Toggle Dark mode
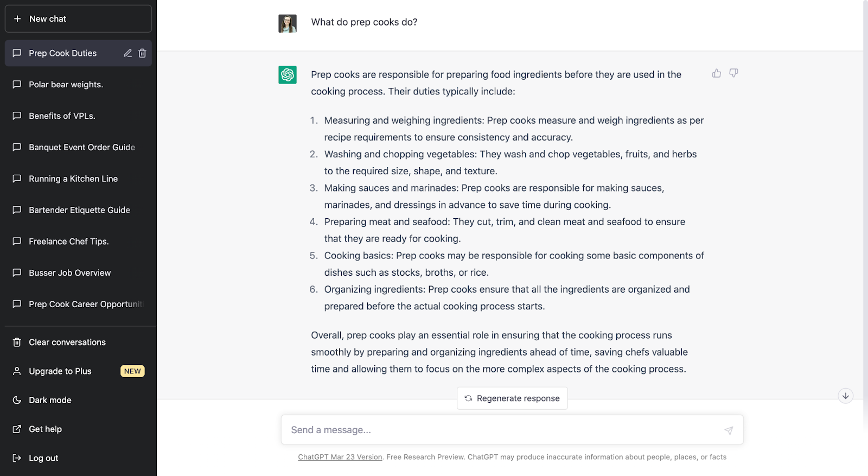Screen dimensions: 868x476 pos(50,400)
